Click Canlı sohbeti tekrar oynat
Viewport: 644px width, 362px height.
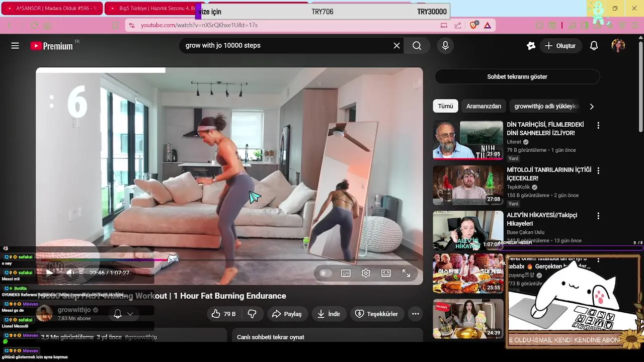(x=271, y=337)
